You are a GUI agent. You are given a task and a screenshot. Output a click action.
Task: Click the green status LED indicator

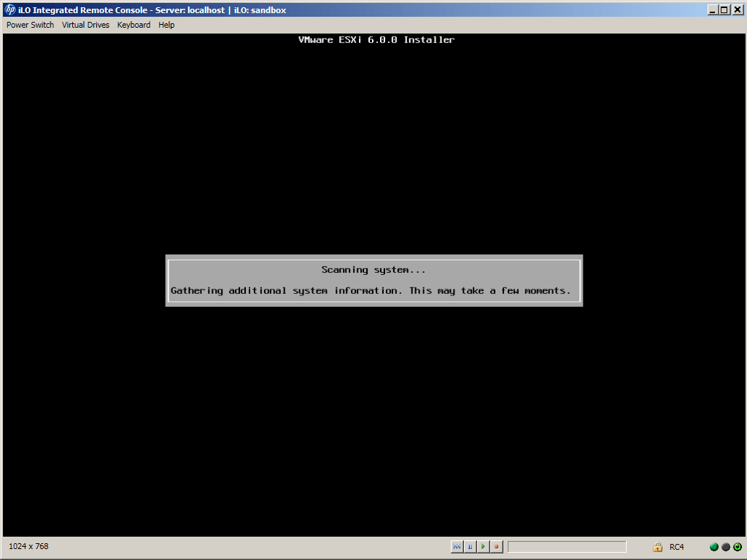click(714, 547)
